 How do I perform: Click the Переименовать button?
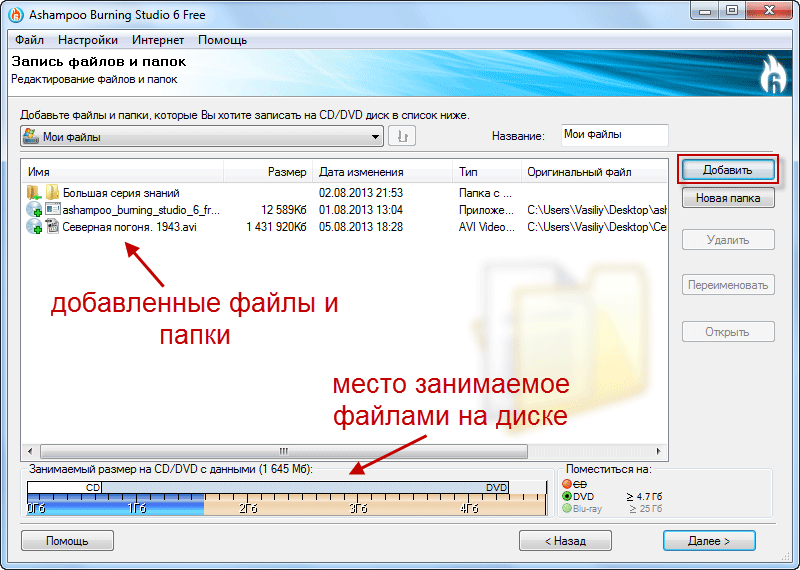(728, 285)
